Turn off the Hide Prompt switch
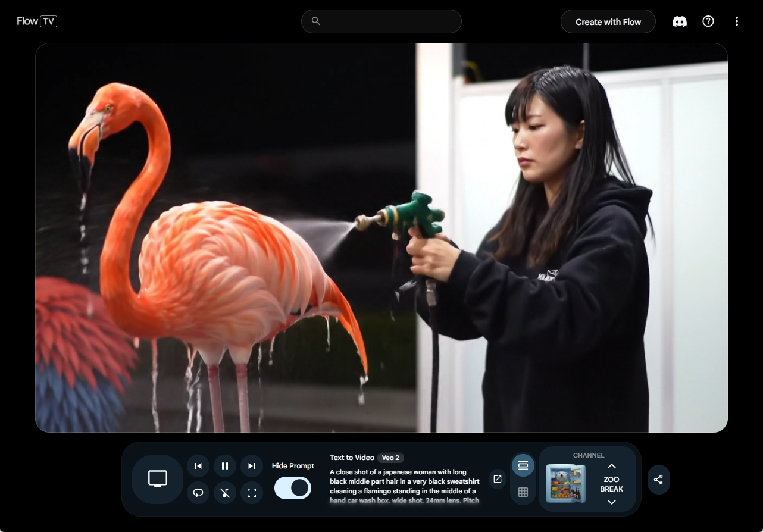 click(293, 488)
